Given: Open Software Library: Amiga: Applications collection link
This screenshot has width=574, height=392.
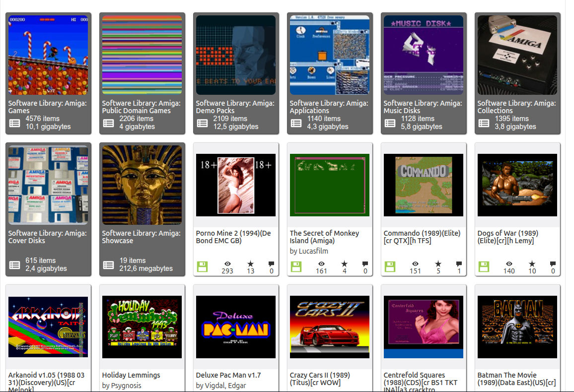Looking at the screenshot, I should click(329, 107).
